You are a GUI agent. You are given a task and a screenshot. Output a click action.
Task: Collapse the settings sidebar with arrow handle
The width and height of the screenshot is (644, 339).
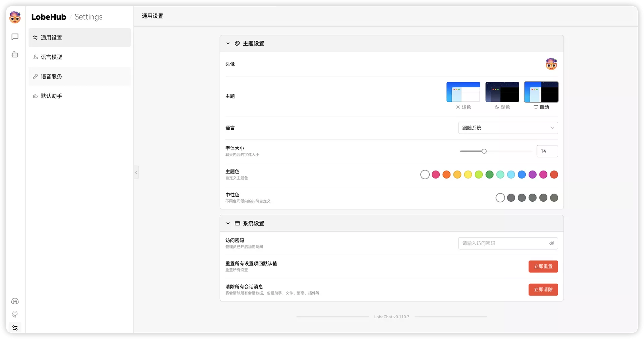coord(136,172)
